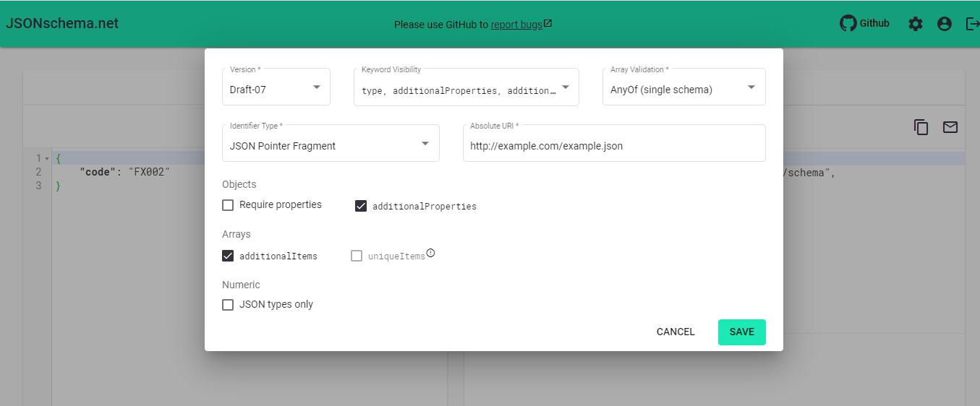Click the Absolute URI input field
The height and width of the screenshot is (406, 980).
click(614, 143)
